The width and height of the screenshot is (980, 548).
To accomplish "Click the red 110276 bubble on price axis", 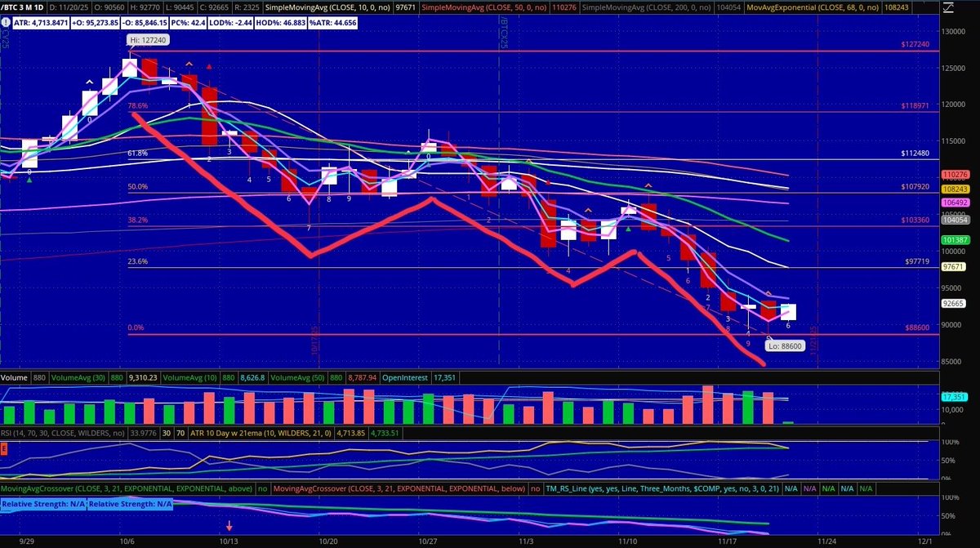I will tap(954, 175).
